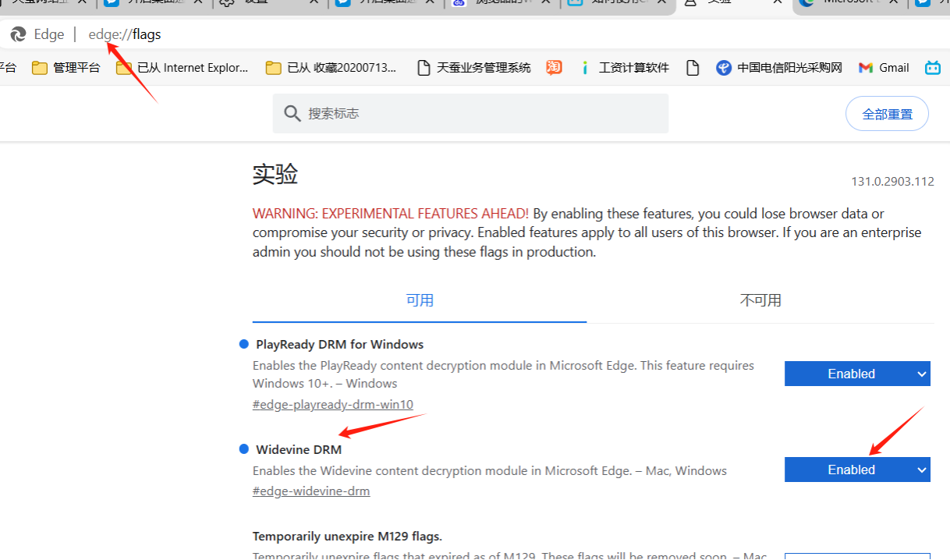The width and height of the screenshot is (950, 560).
Task: Open PlayReady DRM Enabled dropdown
Action: pos(857,374)
